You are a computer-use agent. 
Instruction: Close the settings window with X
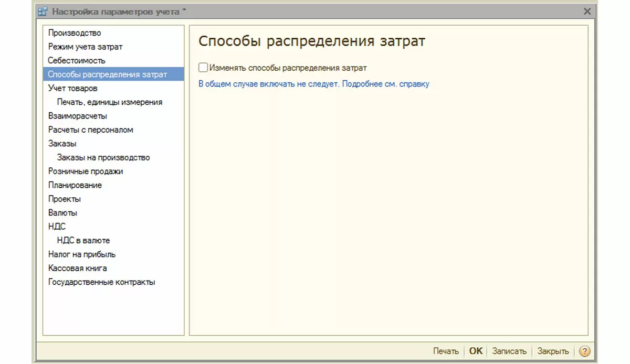click(x=587, y=11)
